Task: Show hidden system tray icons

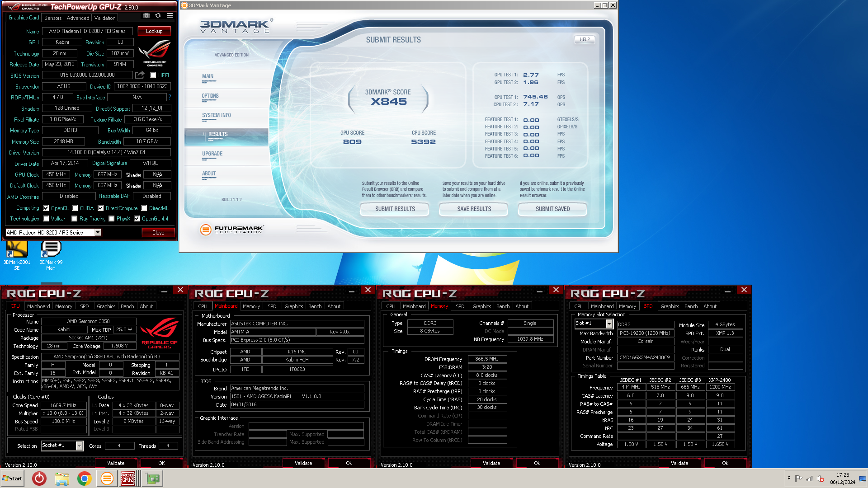Action: point(789,478)
